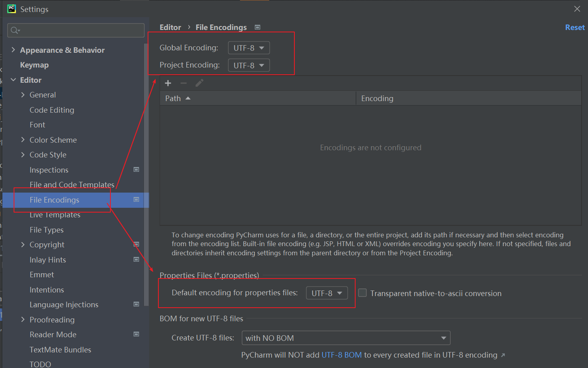Viewport: 588px width, 368px height.
Task: Expand the Color Scheme subsection
Action: pos(23,139)
